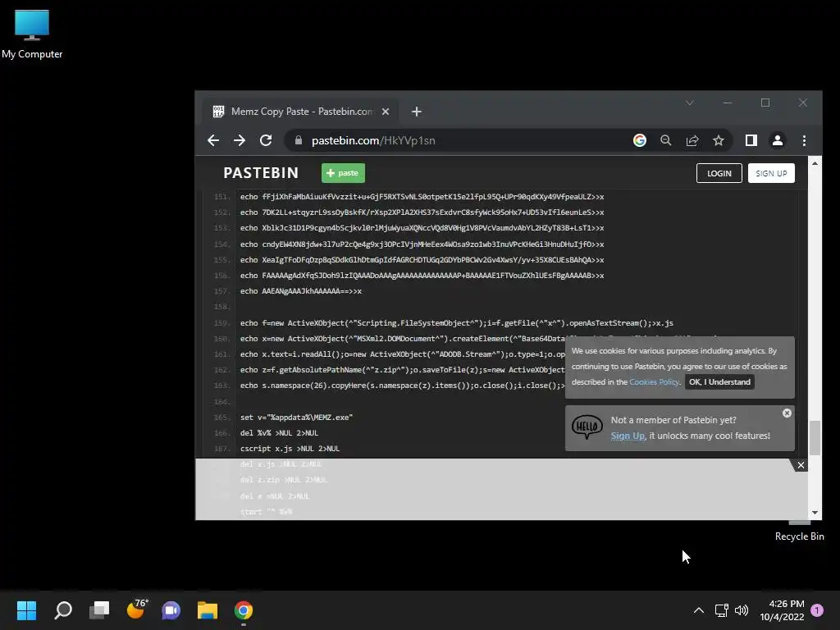Viewport: 840px width, 630px height.
Task: Accept cookies with OK, I Understand
Action: pyautogui.click(x=719, y=382)
